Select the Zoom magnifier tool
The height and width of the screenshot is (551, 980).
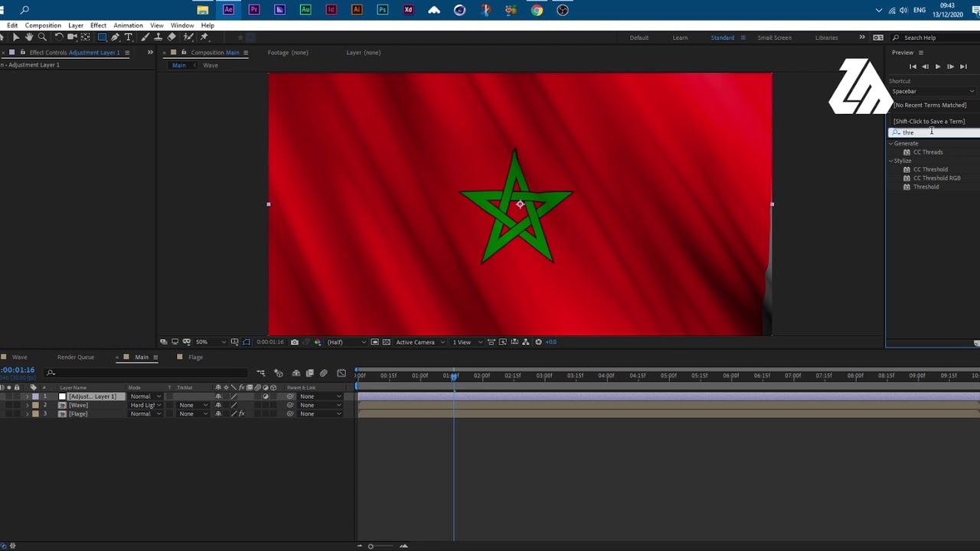(42, 37)
